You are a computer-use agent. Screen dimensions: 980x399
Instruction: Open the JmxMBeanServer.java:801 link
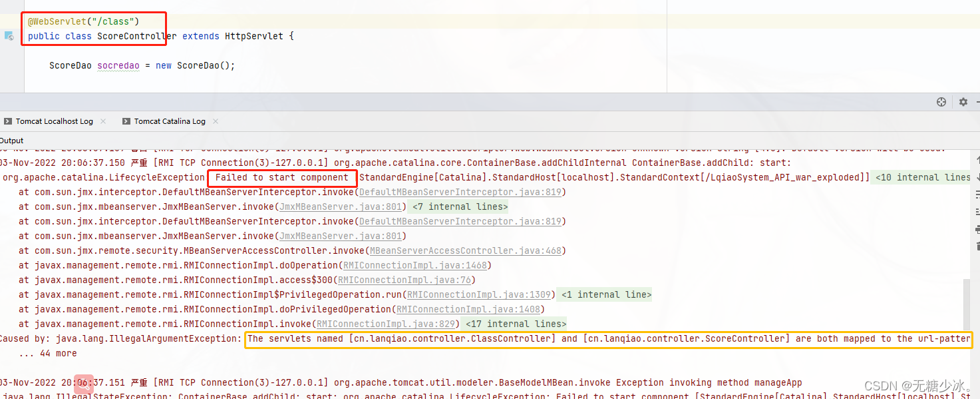(x=340, y=236)
